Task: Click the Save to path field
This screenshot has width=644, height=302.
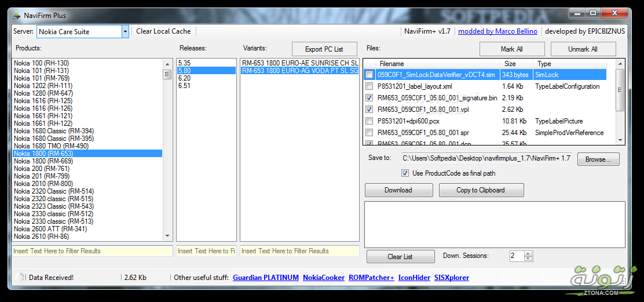Action: [x=486, y=158]
